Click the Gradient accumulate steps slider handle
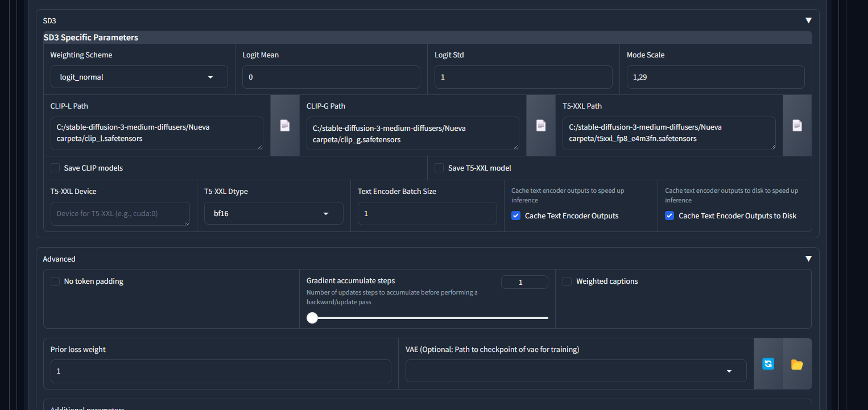 [x=312, y=318]
